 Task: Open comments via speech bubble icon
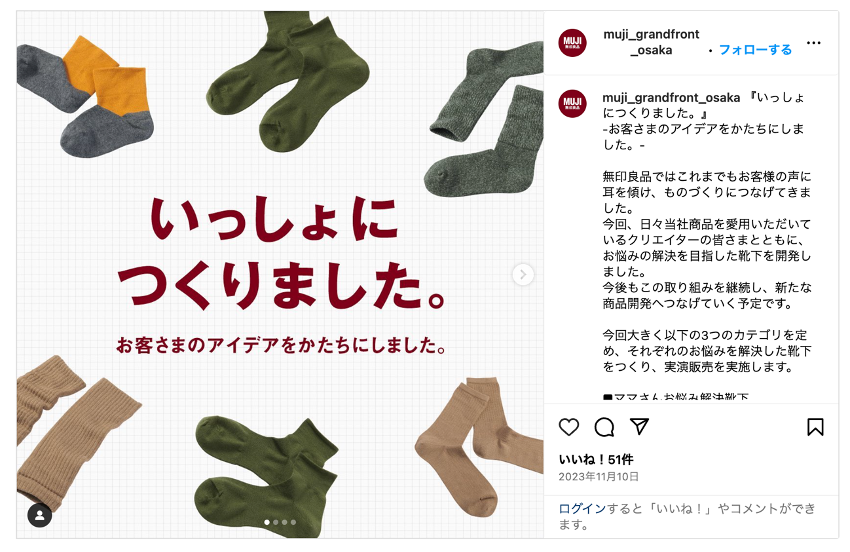click(604, 427)
